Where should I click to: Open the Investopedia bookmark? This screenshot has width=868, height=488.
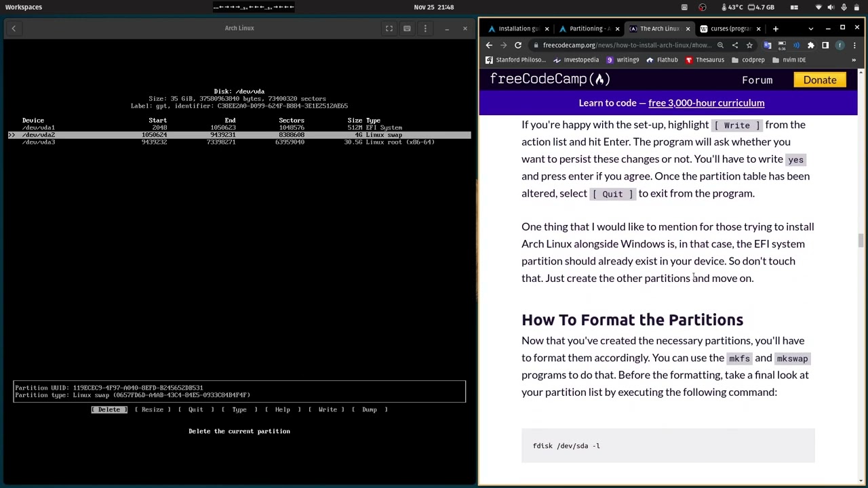[576, 60]
